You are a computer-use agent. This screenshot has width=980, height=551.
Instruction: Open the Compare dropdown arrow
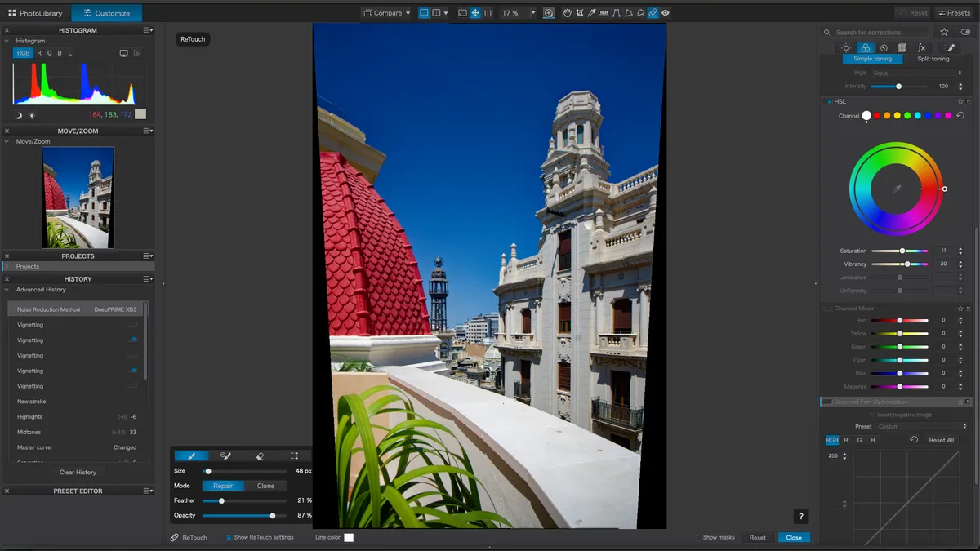tap(407, 13)
